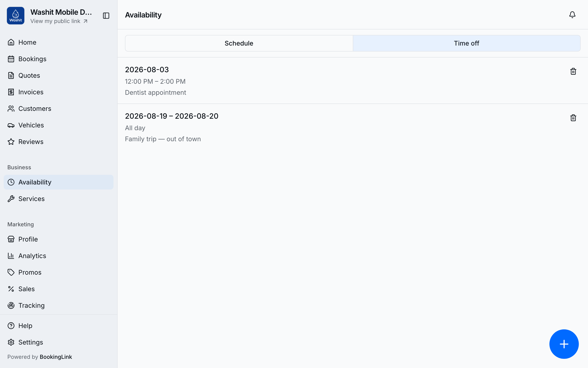Screen dimensions: 588x368
Task: Click the Dentist appointment note
Action: click(155, 92)
